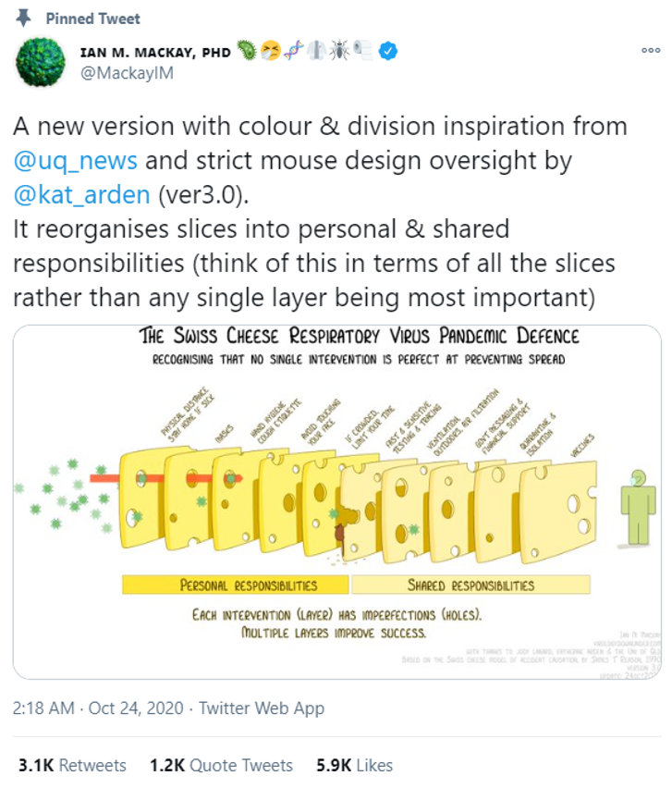Click the @MackayIM handle
The height and width of the screenshot is (788, 672).
pos(127,73)
